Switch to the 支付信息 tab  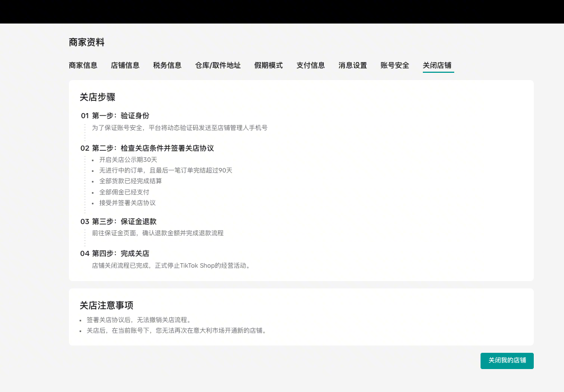point(310,65)
